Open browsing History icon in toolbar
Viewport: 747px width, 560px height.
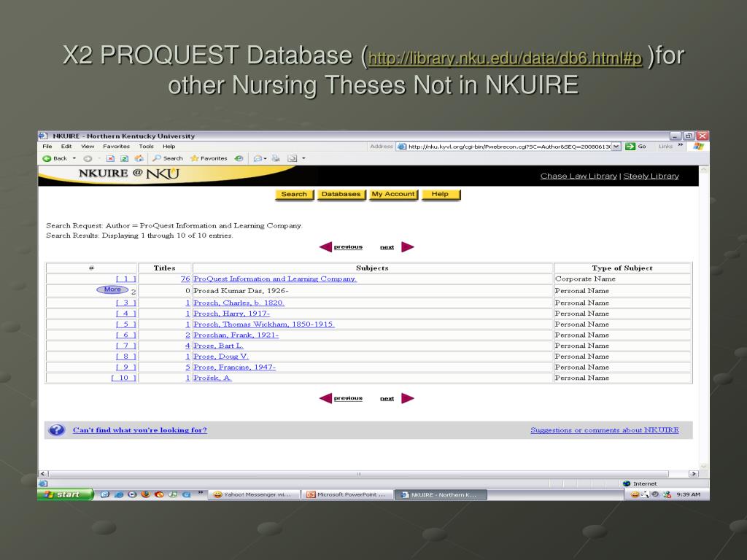(239, 158)
